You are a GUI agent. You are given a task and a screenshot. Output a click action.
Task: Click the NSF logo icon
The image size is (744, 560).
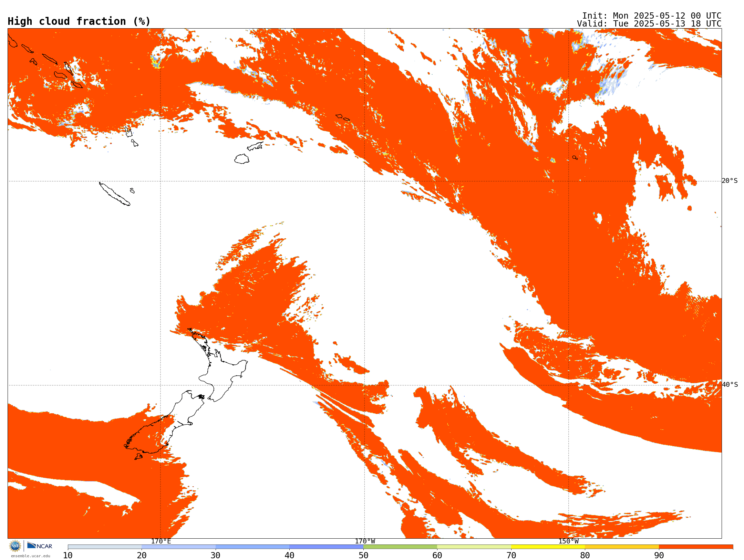pos(15,546)
